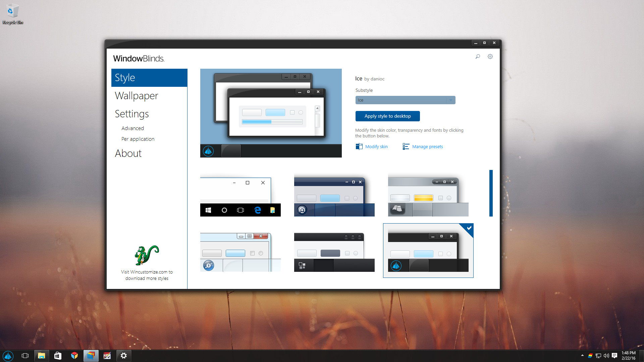Viewport: 644px width, 362px height.
Task: Open Action Center notification icon
Action: pyautogui.click(x=614, y=356)
